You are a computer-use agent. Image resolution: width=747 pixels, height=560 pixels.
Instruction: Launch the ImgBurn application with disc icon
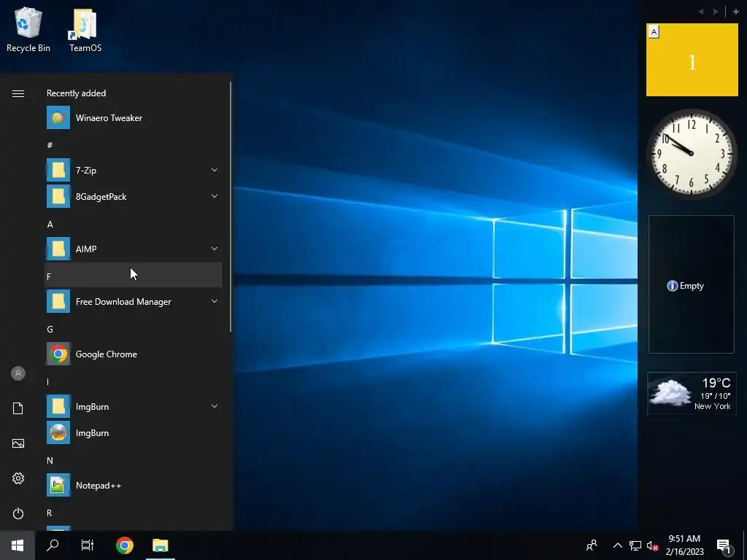[133, 432]
